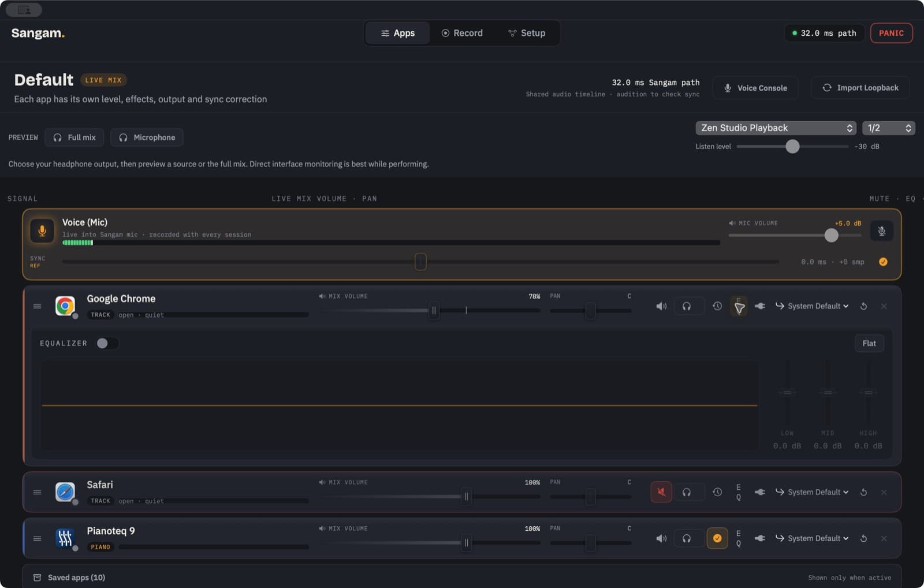Open the Zen Studio Playback output dropdown

[x=776, y=128]
